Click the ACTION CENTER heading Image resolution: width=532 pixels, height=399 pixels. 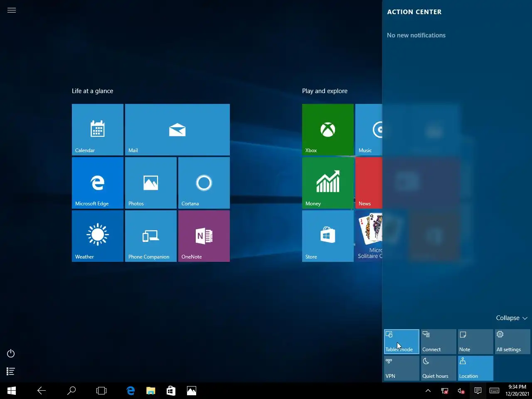(x=414, y=12)
